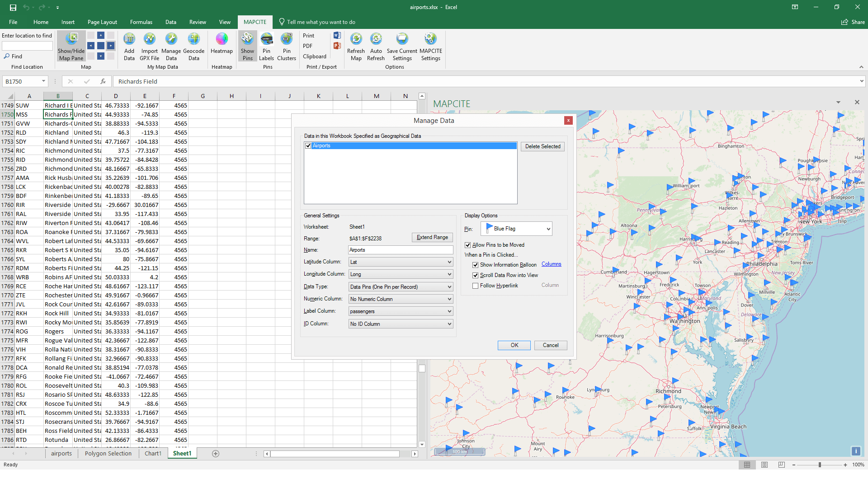The image size is (868, 488).
Task: Click the Delete Selected button
Action: [x=542, y=146]
